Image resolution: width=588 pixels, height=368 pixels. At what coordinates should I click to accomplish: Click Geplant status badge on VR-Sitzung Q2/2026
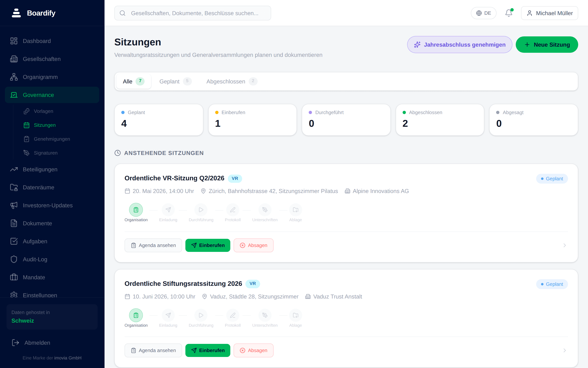click(552, 179)
